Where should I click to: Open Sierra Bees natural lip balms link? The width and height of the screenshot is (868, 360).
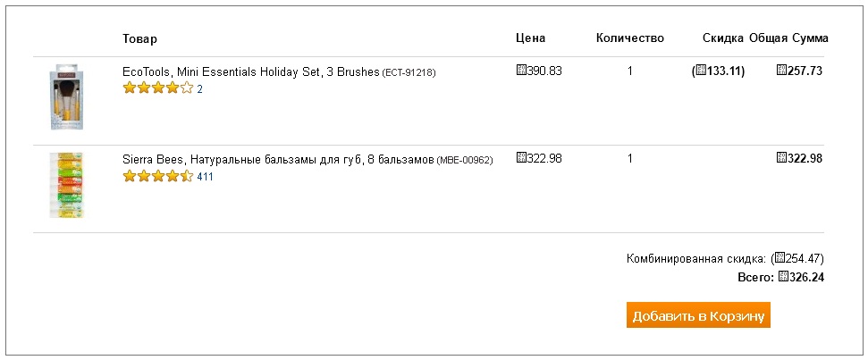pyautogui.click(x=278, y=160)
